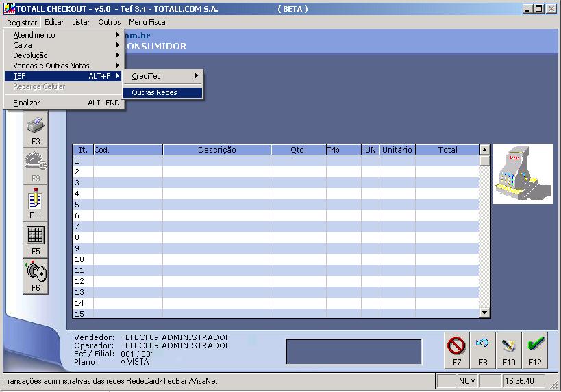Click the items table scroll down arrow
Screen dimensions: 561x392
tap(485, 313)
